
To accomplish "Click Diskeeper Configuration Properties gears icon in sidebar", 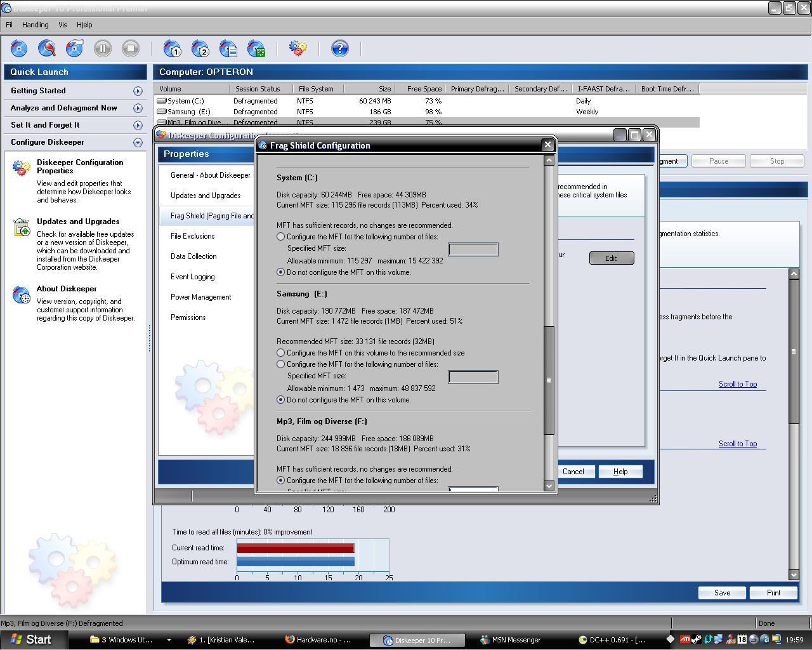I will point(22,168).
